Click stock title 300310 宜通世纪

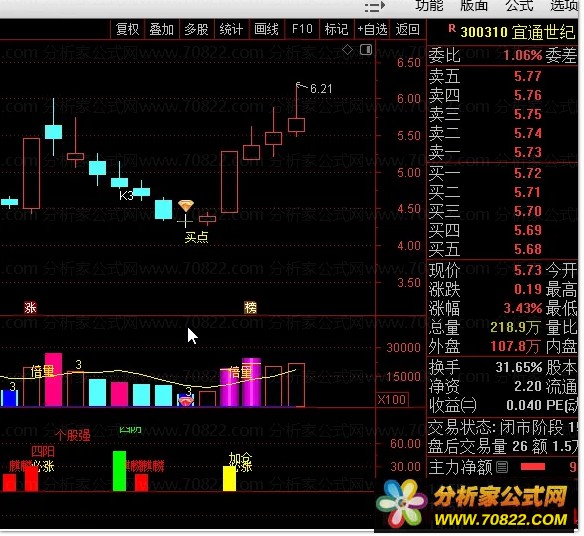tap(518, 32)
